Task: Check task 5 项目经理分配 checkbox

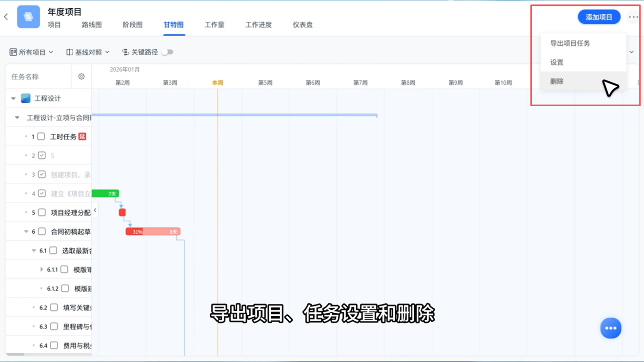Action: [42, 212]
